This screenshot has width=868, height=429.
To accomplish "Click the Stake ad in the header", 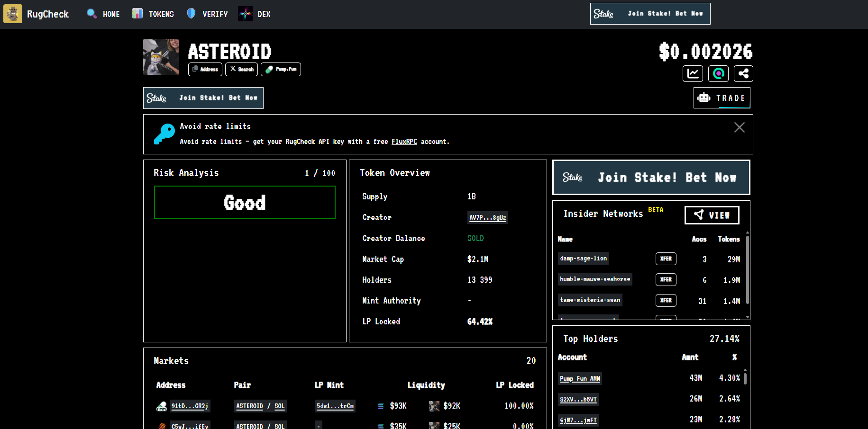I will coord(650,14).
